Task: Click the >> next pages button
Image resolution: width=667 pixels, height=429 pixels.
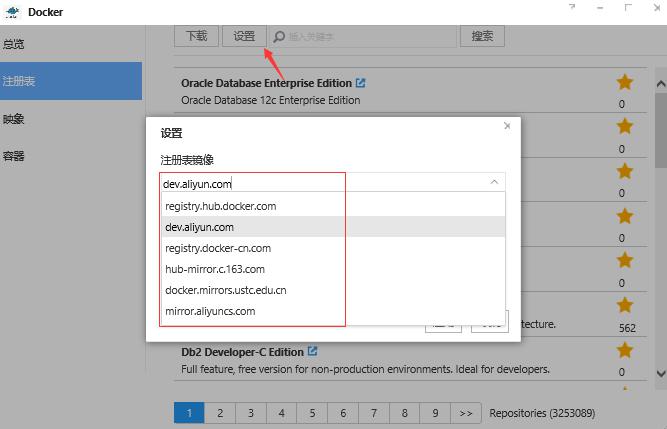Action: tap(466, 413)
